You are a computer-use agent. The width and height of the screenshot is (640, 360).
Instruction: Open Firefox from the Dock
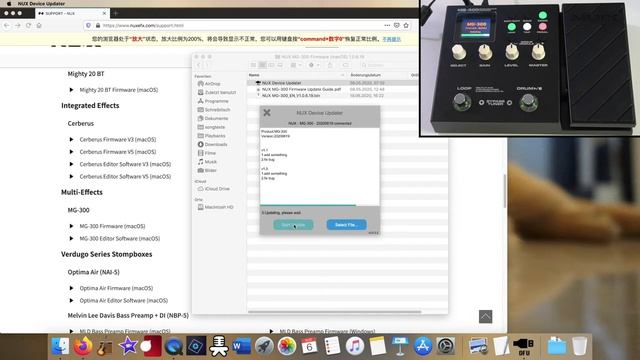pyautogui.click(x=83, y=346)
